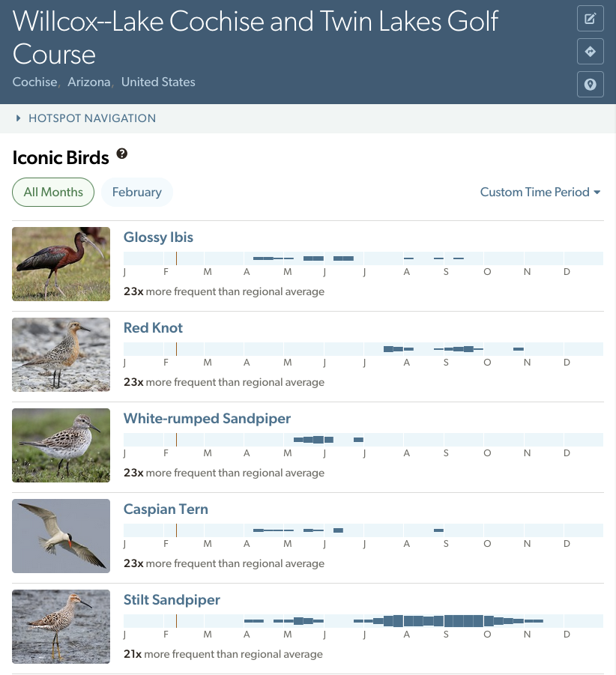Select the February filter

point(137,192)
